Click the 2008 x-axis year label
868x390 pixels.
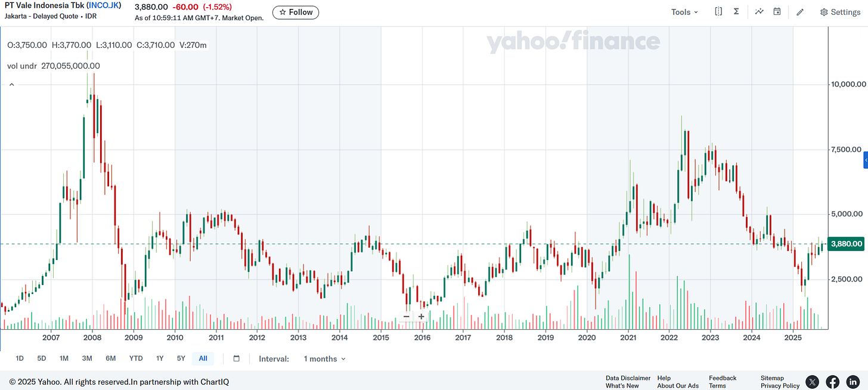92,338
